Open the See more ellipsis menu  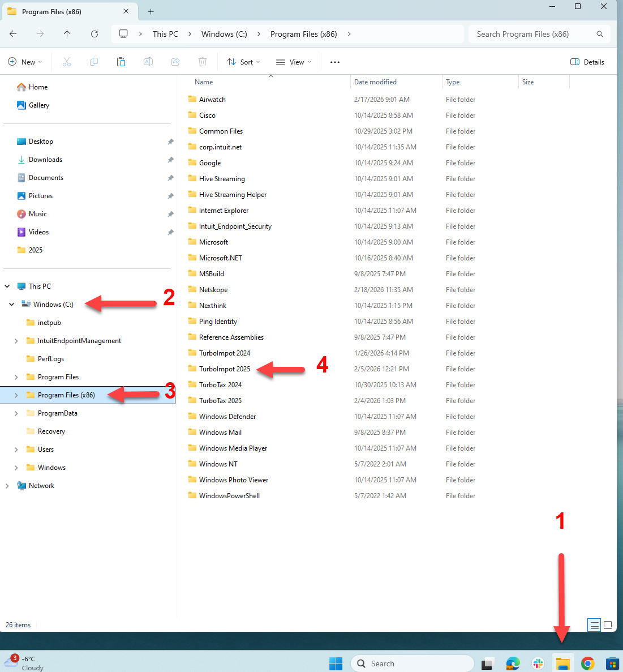coord(335,62)
